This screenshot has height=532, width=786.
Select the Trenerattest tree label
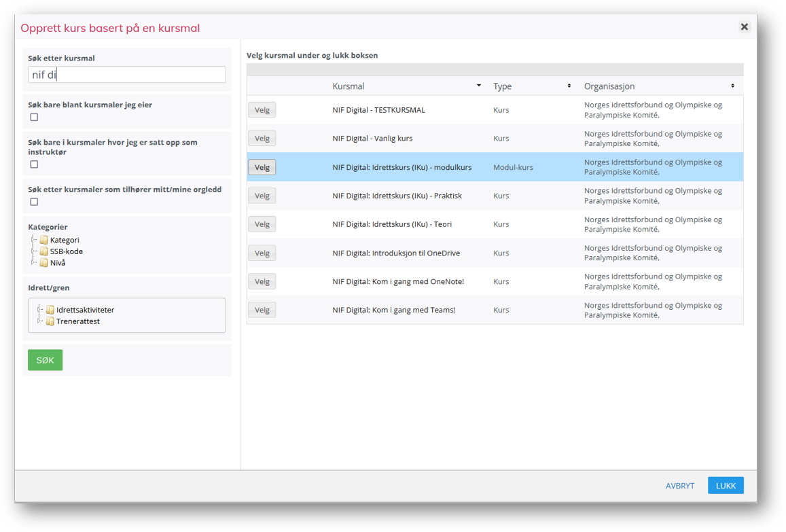click(77, 321)
